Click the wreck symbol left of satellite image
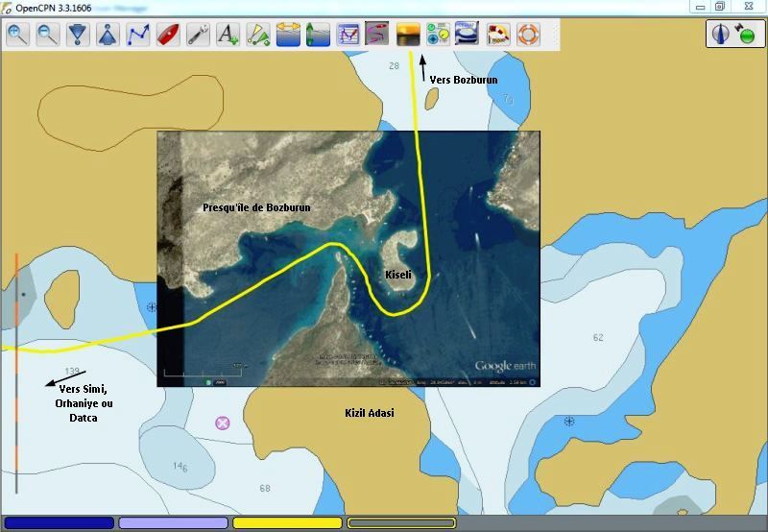 click(152, 307)
